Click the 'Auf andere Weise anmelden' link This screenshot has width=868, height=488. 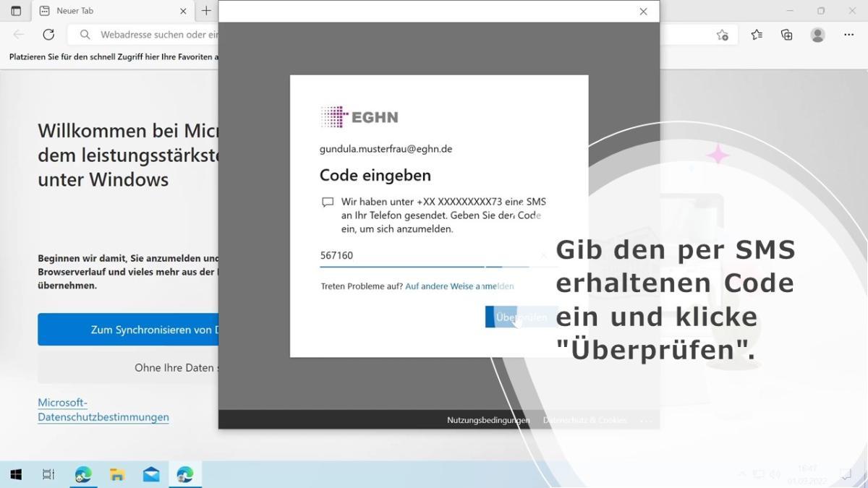click(459, 286)
